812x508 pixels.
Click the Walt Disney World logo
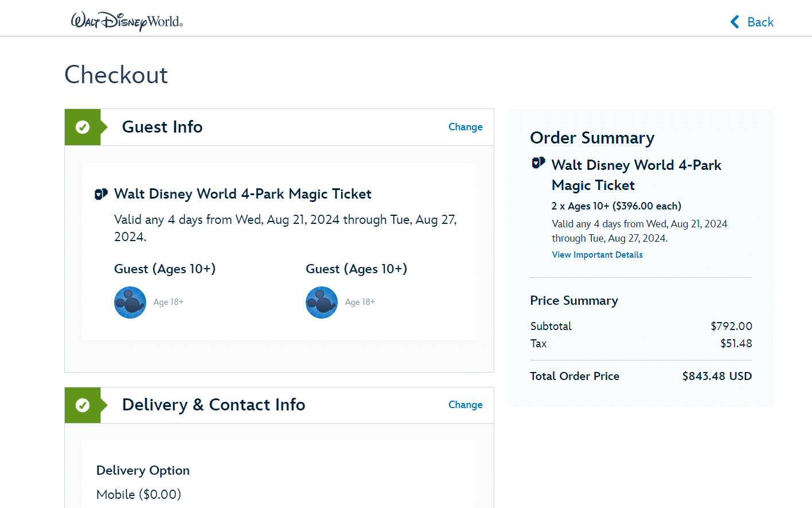click(x=125, y=20)
